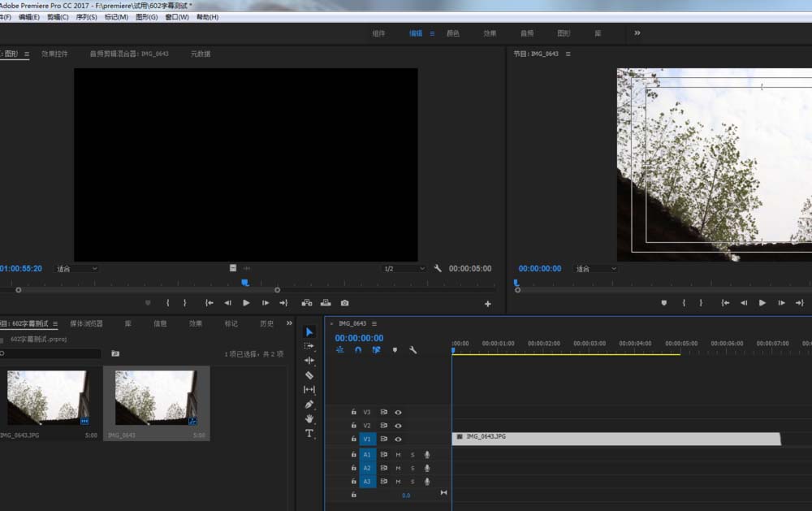Open source monitor zoom level dropdown 适合
Viewport: 812px width, 511px height.
coord(76,268)
